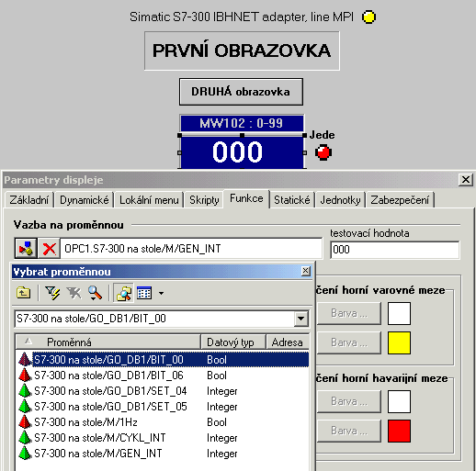Screen dimensions: 476x471
Task: Click the yellow color swatch
Action: click(x=399, y=342)
